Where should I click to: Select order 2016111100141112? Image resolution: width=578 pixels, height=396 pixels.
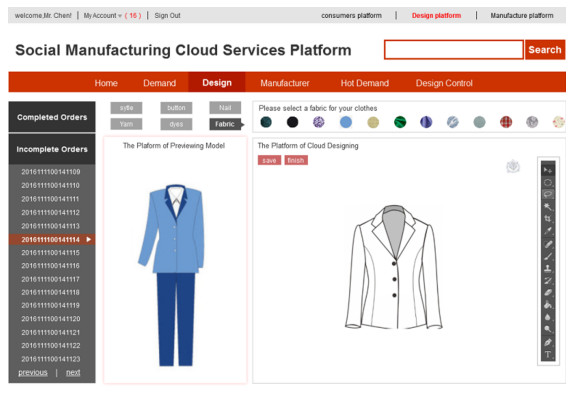pos(51,212)
